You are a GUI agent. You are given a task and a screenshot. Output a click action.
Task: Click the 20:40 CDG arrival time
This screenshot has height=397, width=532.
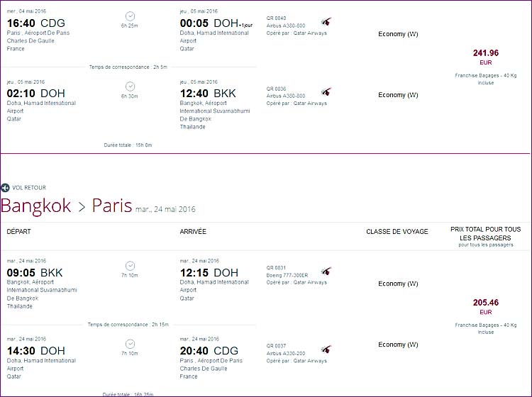[x=209, y=351]
